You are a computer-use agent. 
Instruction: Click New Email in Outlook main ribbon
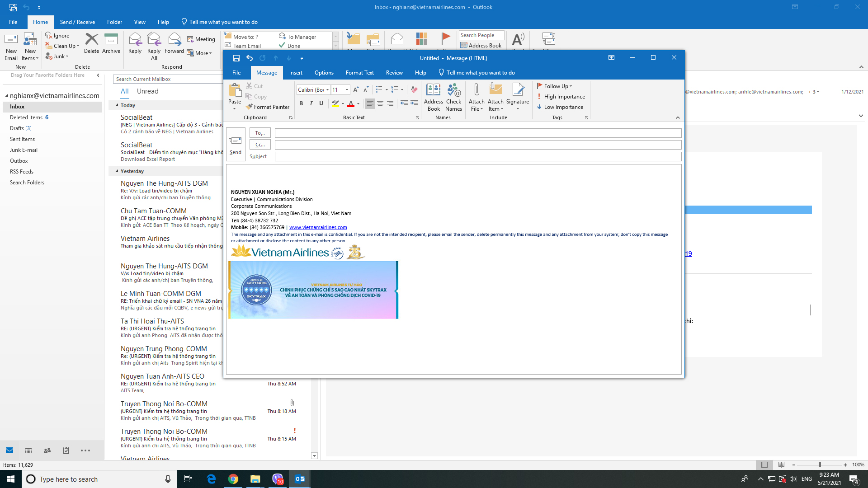(x=11, y=47)
